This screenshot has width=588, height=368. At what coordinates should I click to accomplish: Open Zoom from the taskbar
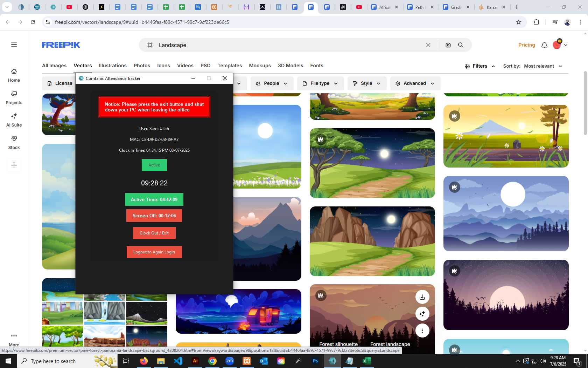(x=230, y=361)
